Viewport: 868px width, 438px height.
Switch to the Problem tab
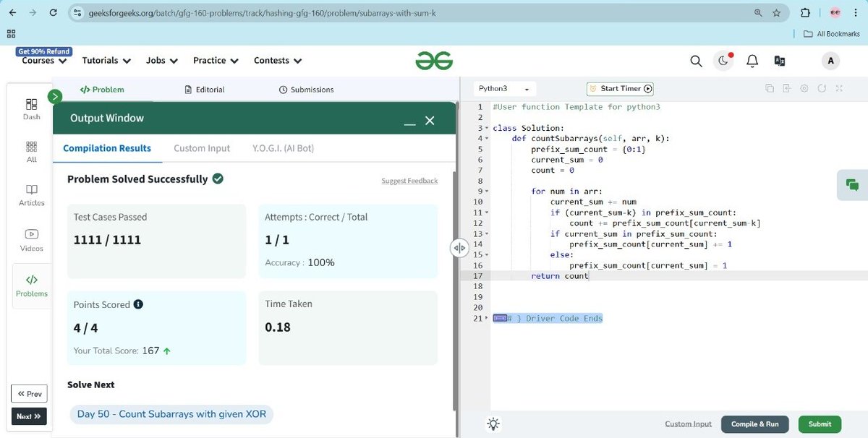click(102, 90)
